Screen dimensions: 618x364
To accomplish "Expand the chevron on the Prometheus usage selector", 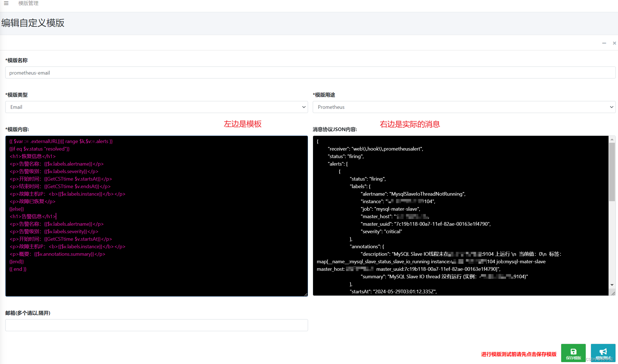I will tap(612, 107).
